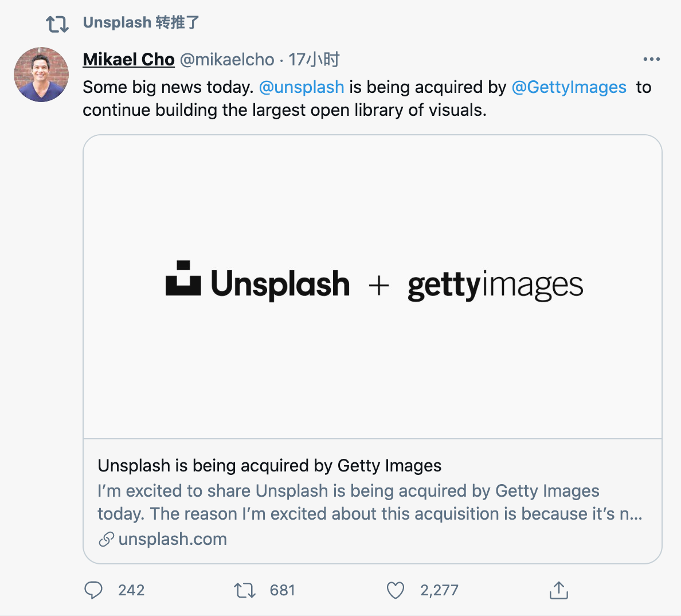Screen dimensions: 681x616
Task: Open Mikael Cho's profile avatar photo
Action: tap(41, 75)
